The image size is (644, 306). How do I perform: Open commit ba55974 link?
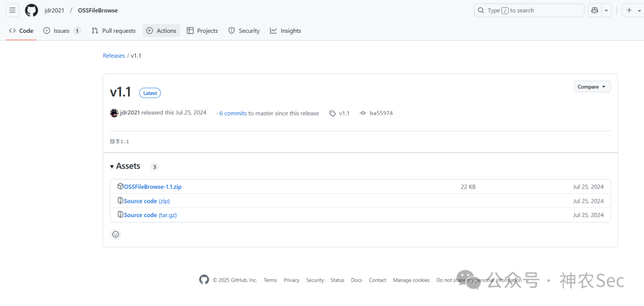tap(381, 113)
